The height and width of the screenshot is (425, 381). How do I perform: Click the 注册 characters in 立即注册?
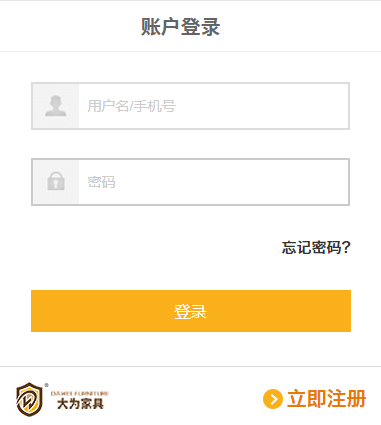click(x=346, y=399)
